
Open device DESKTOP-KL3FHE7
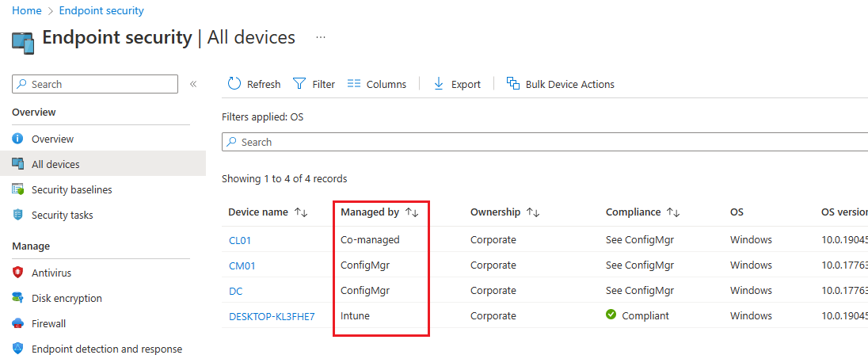(x=271, y=317)
